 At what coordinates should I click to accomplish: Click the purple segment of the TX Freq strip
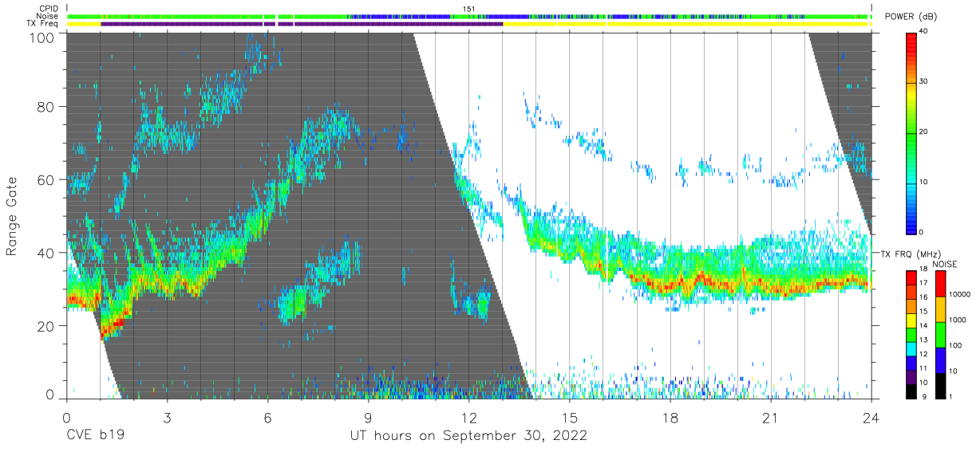coord(302,24)
